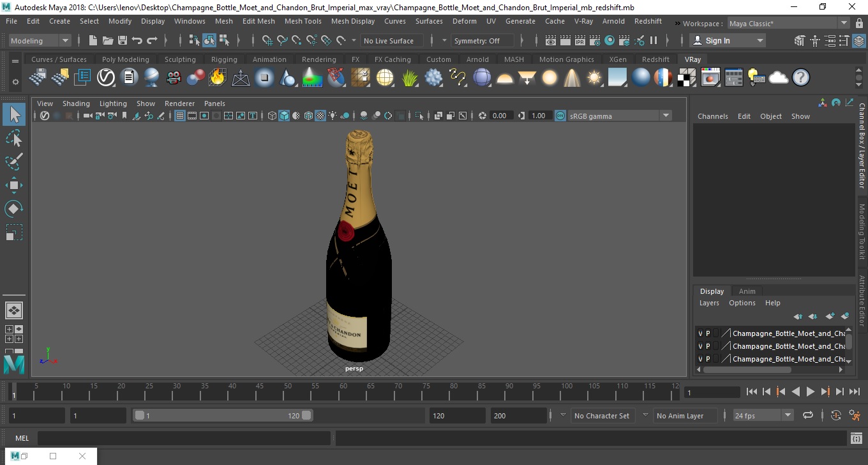Viewport: 868px width, 465px height.
Task: Undo the last action with the status line arrow
Action: (137, 40)
